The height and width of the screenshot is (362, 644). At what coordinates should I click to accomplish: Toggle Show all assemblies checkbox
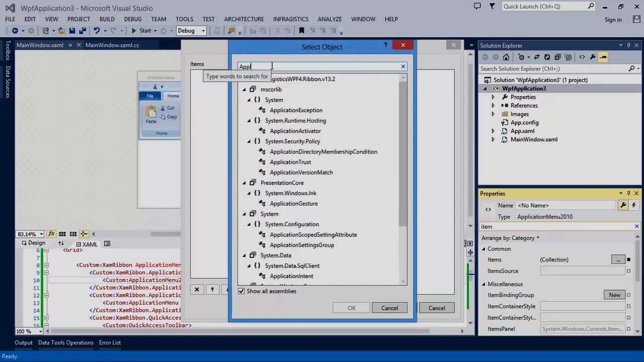pos(242,291)
